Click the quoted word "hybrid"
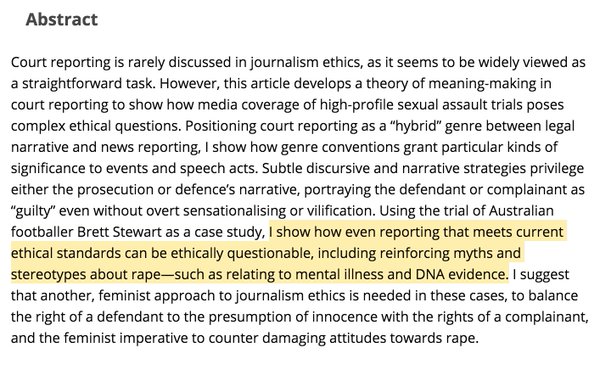 [416, 126]
